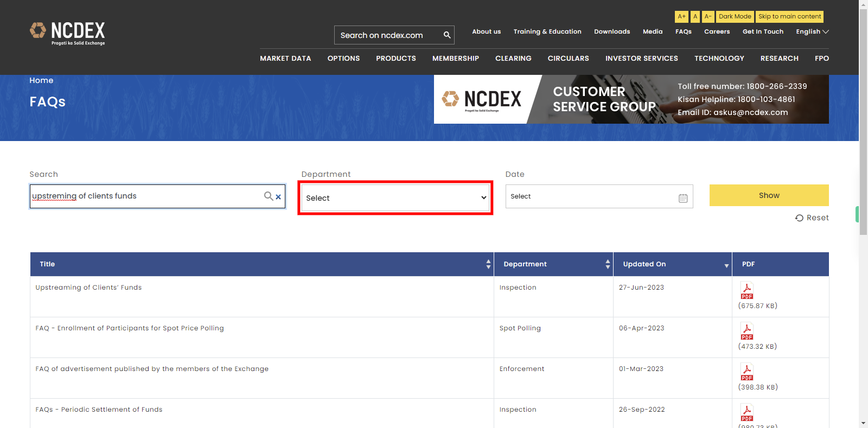The image size is (868, 428).
Task: Click the site search magnifier icon
Action: (447, 35)
